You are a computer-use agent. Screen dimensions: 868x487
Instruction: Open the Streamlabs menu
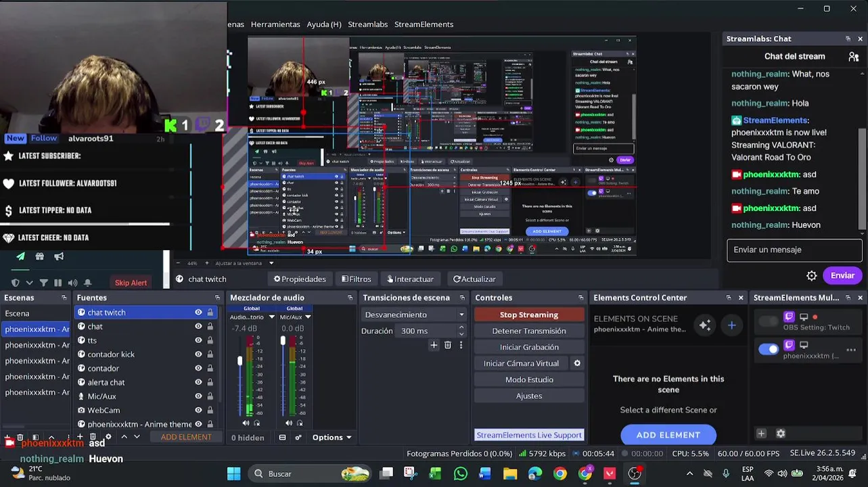tap(367, 24)
